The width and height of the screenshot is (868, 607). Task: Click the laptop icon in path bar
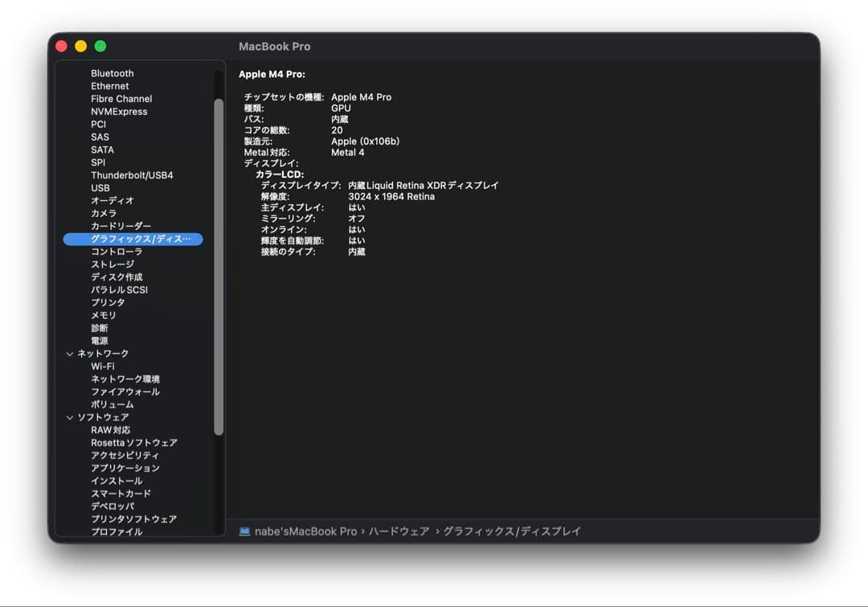click(x=244, y=531)
